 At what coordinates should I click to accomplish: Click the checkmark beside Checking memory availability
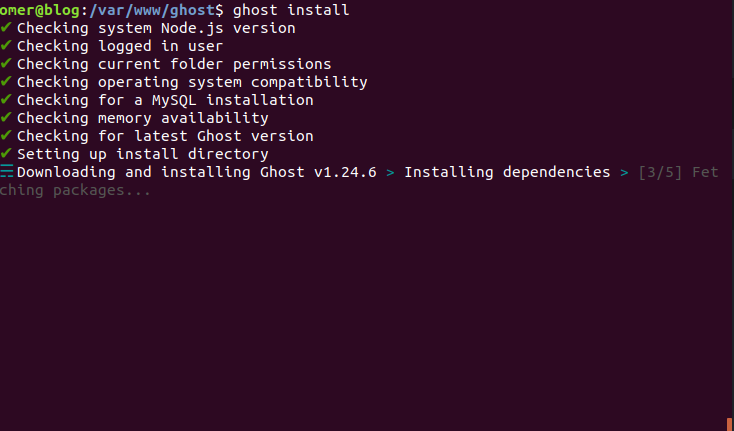[x=6, y=117]
